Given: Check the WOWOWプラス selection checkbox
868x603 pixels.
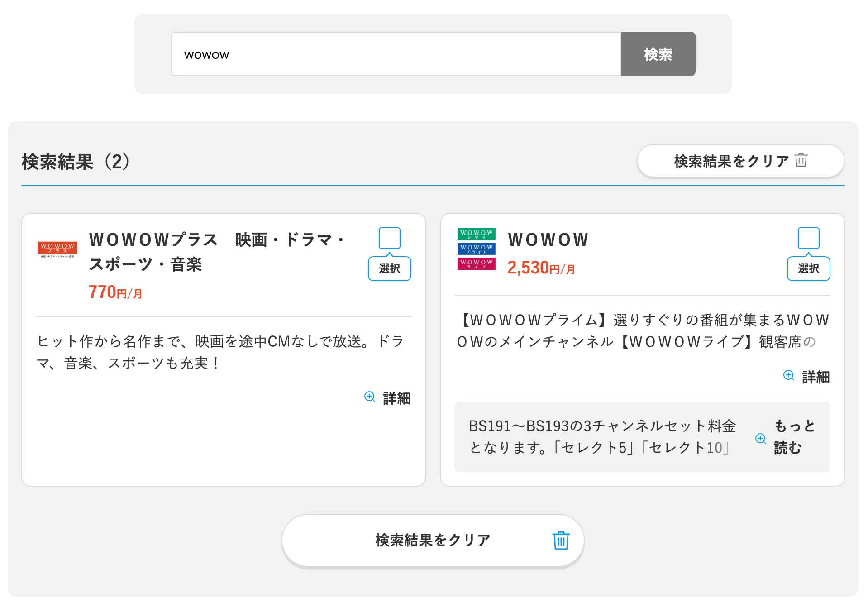Looking at the screenshot, I should tap(389, 238).
